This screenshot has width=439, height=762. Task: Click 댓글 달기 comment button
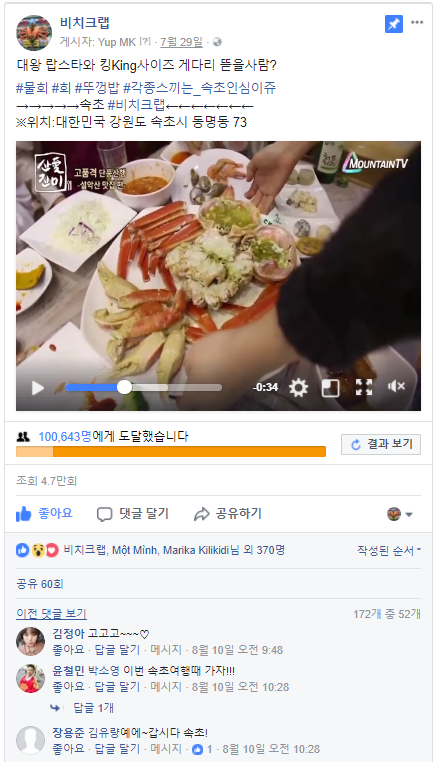pos(133,514)
